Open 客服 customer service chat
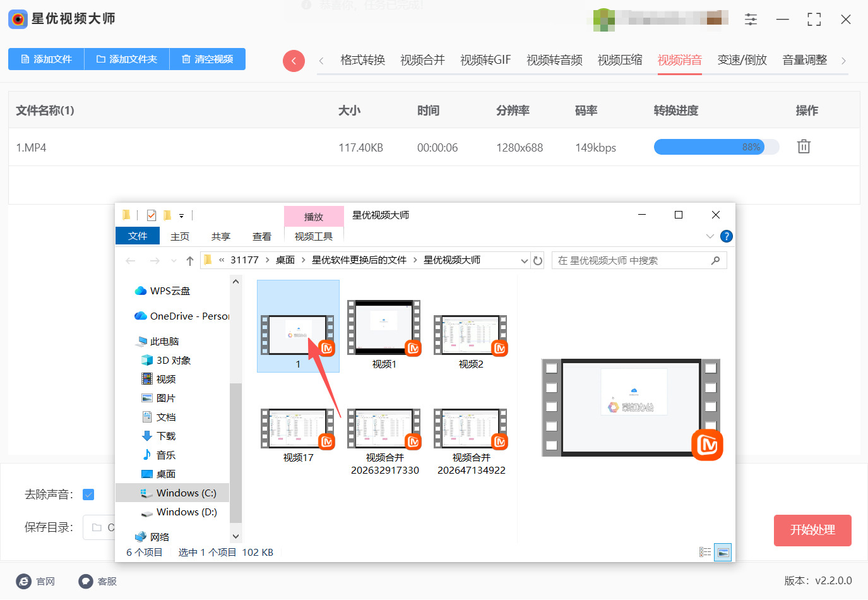The height and width of the screenshot is (600, 868). (x=97, y=581)
